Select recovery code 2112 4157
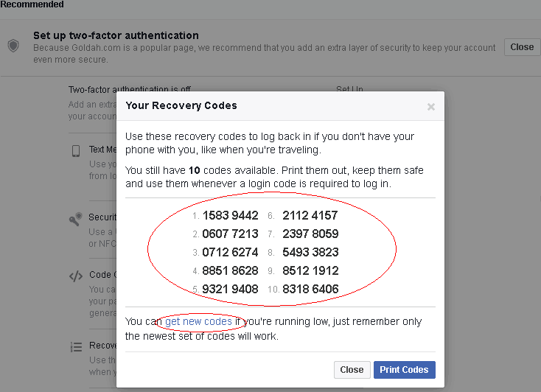 (310, 216)
